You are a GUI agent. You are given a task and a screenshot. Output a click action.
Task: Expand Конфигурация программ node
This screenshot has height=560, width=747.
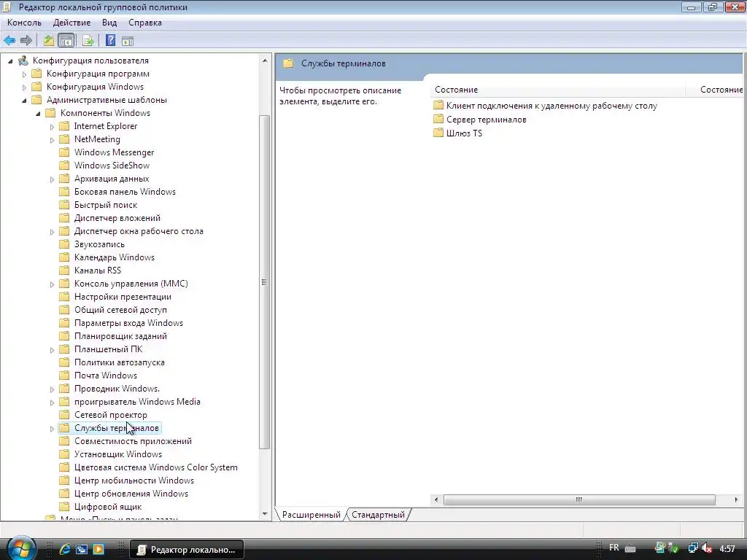[x=24, y=74]
